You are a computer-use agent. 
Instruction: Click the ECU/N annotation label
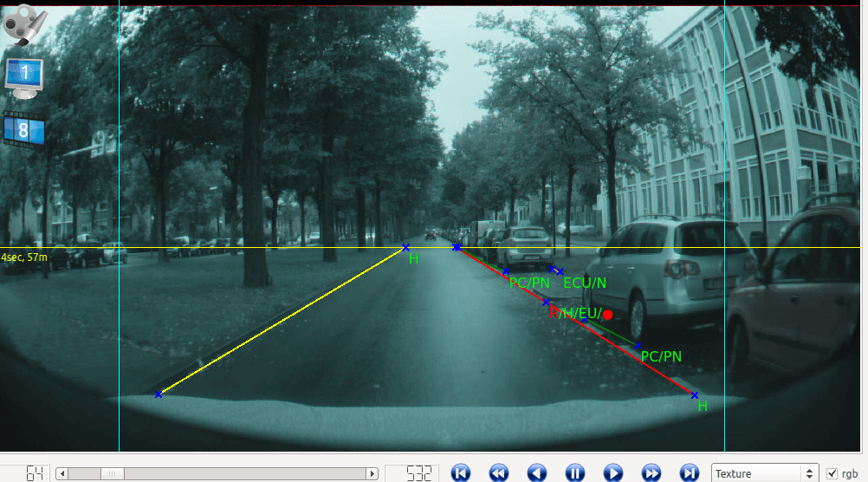585,283
